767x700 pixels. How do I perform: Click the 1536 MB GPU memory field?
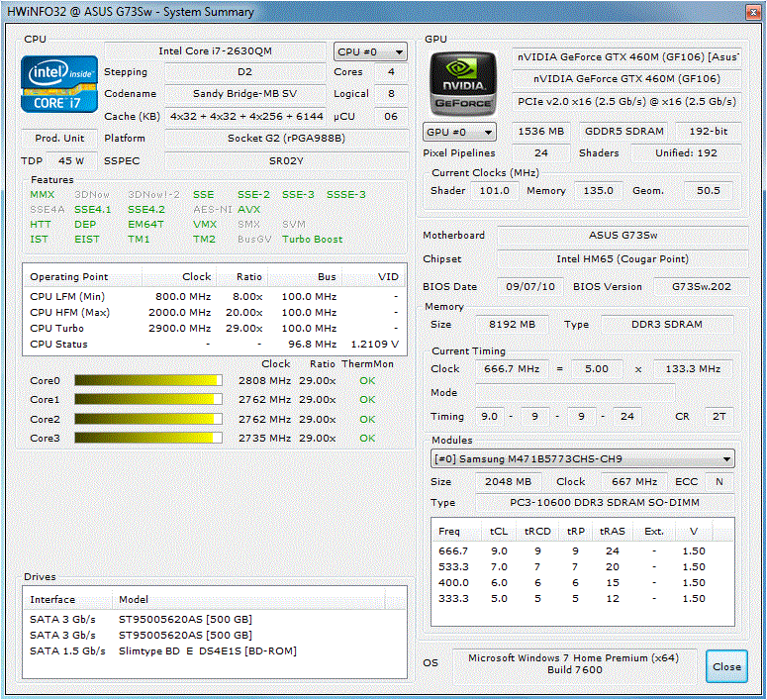[541, 132]
